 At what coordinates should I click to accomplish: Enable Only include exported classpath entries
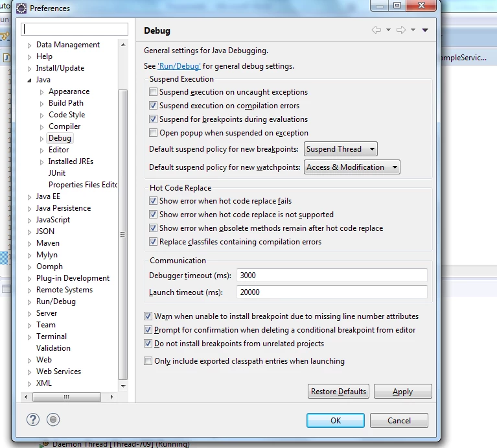[x=148, y=361]
